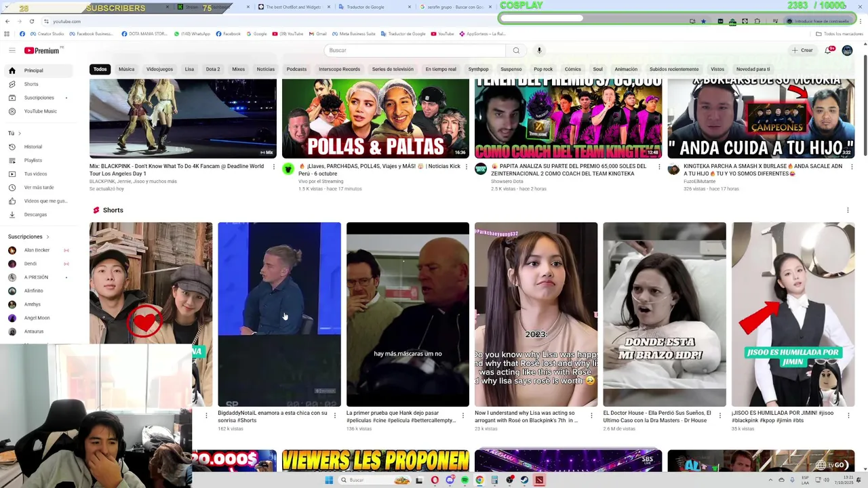Open the Creator Studio bookmark
This screenshot has height=488, width=868.
click(x=47, y=33)
